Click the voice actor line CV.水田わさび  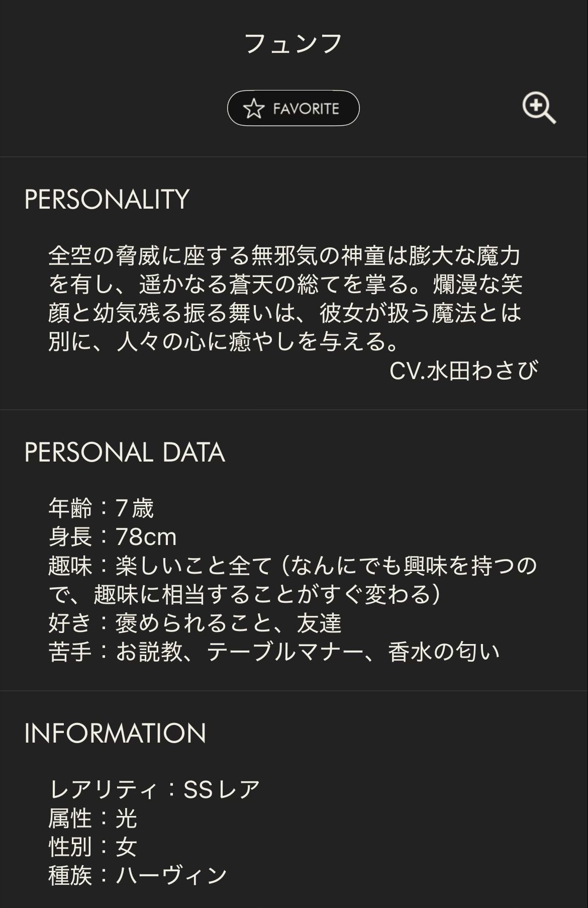463,371
